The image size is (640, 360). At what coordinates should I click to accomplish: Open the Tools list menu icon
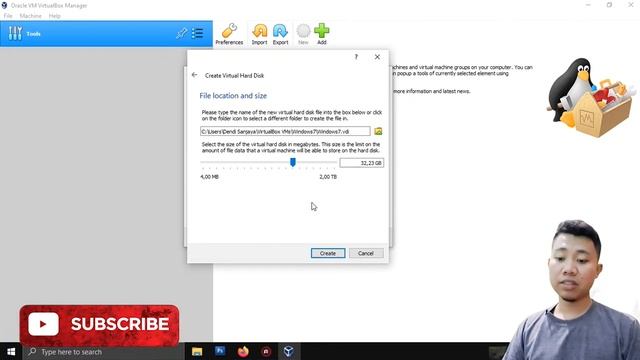[x=198, y=33]
